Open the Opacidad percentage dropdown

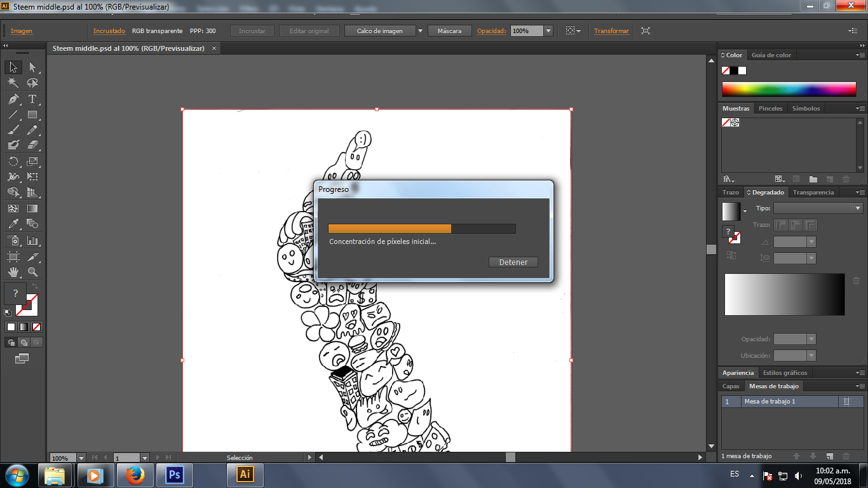tap(548, 30)
